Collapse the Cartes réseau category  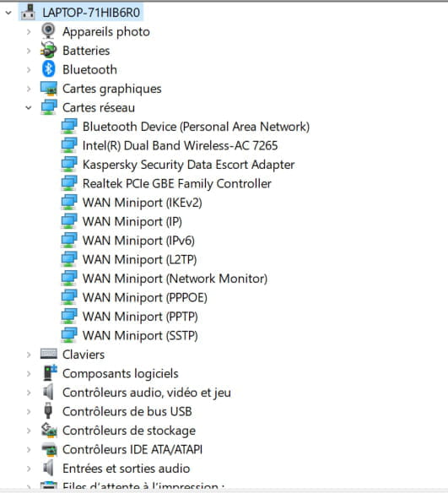pyautogui.click(x=29, y=108)
